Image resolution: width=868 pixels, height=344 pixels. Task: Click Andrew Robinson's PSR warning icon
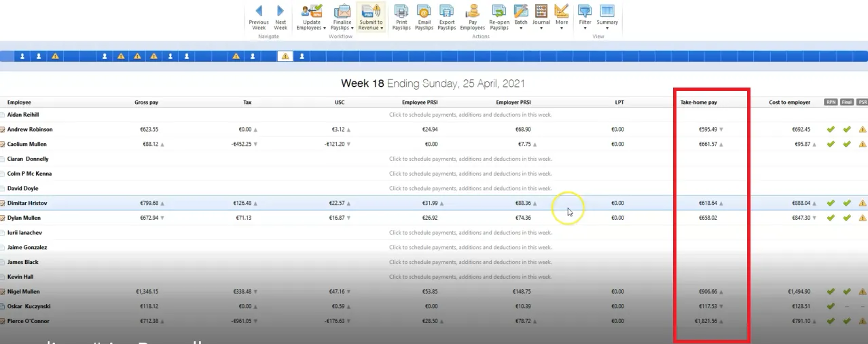point(863,129)
